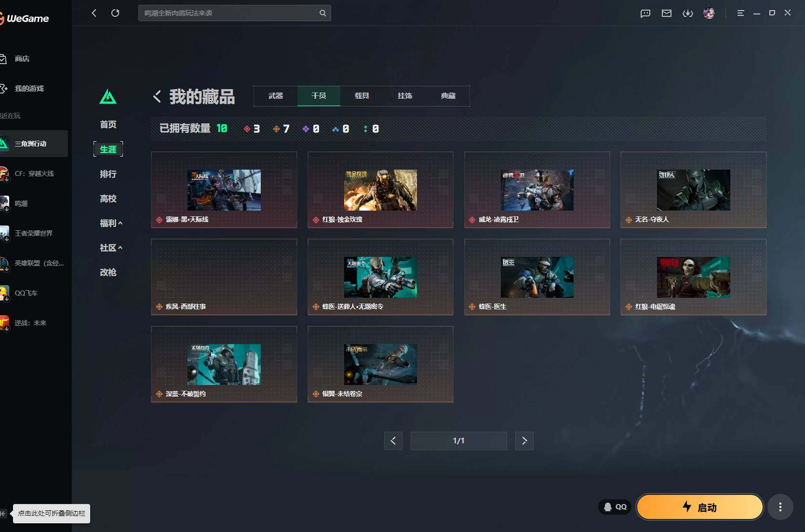The height and width of the screenshot is (532, 805).
Task: Open the mail inbox icon
Action: (x=666, y=13)
